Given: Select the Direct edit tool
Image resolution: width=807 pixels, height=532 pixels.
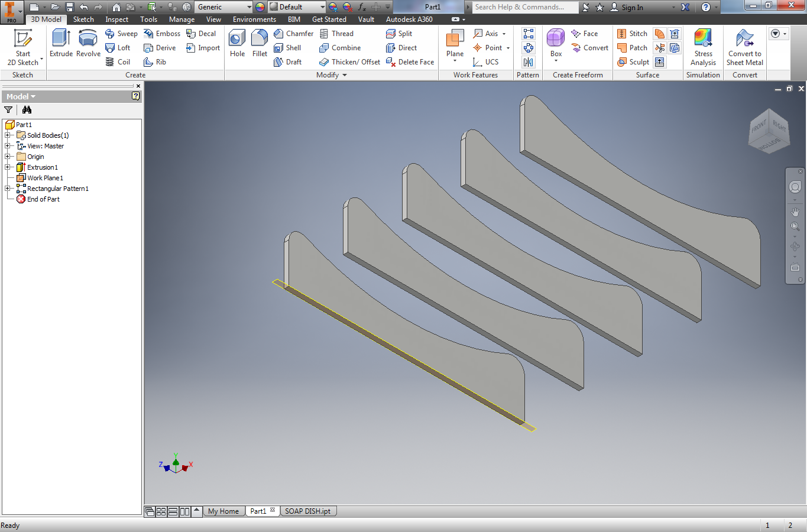Looking at the screenshot, I should point(401,48).
